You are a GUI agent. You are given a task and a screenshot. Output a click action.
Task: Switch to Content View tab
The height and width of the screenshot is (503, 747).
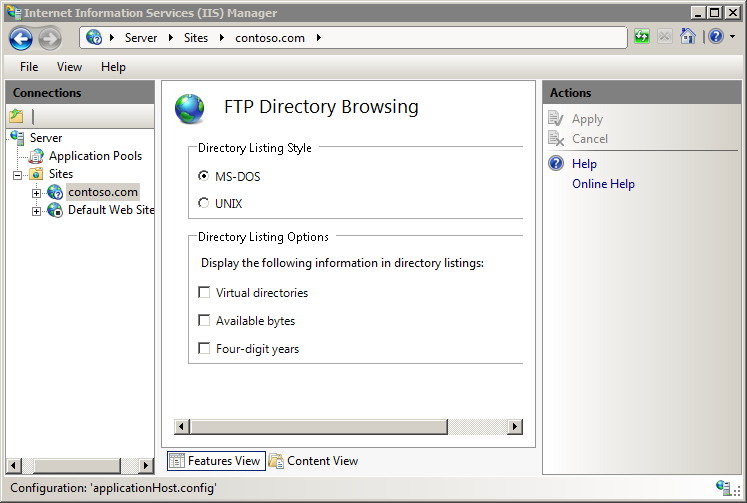[x=313, y=461]
